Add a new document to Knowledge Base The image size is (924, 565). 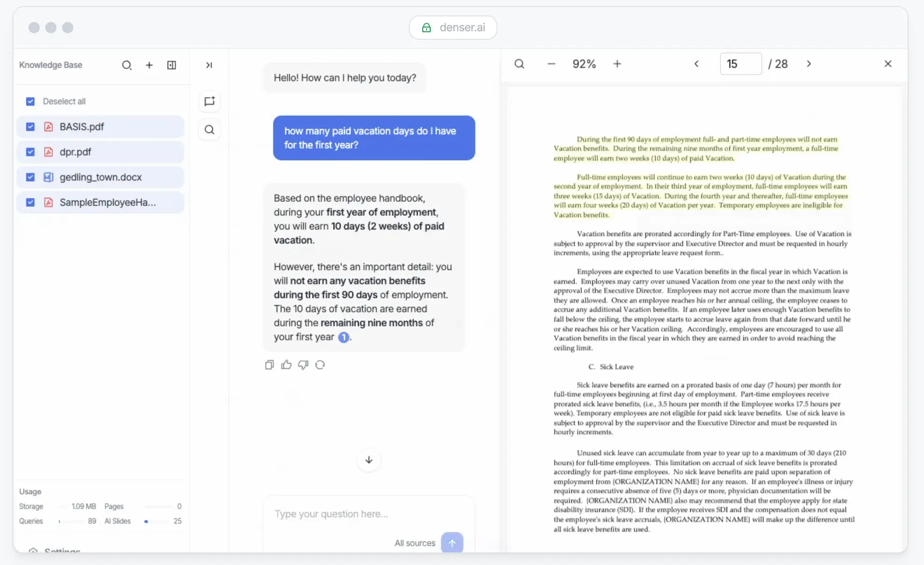pos(149,65)
